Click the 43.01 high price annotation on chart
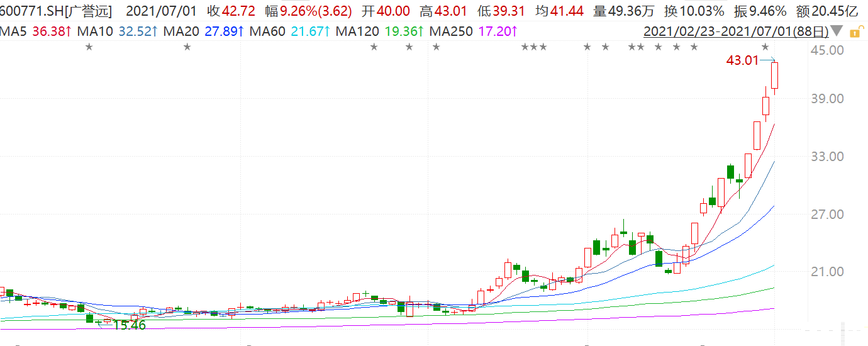 (x=742, y=60)
